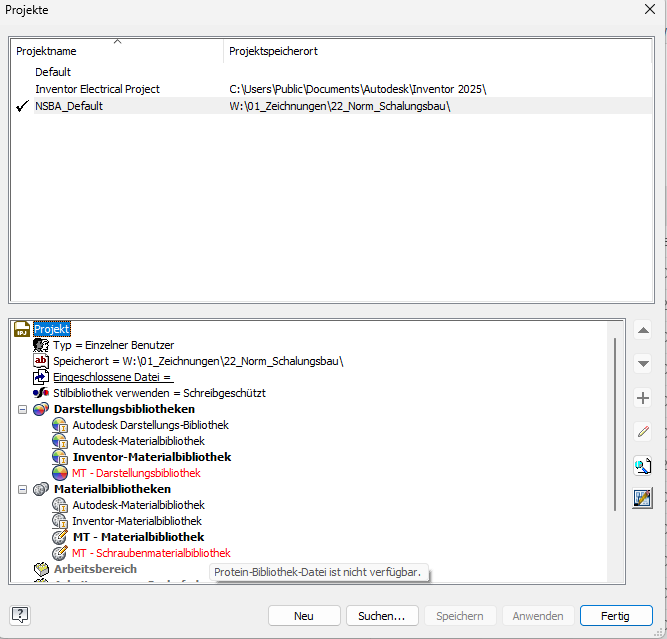Select the Materialbibliotheken heading
667x639 pixels.
pyautogui.click(x=112, y=489)
